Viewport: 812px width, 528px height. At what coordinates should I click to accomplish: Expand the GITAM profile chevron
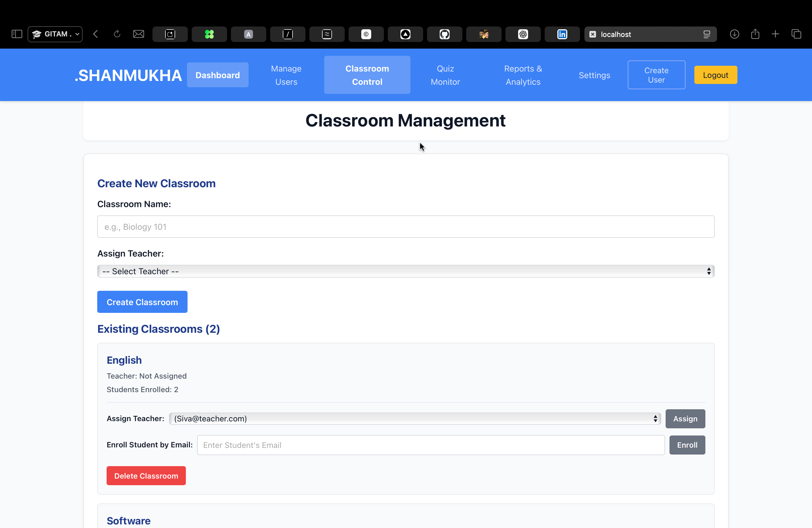(x=77, y=34)
